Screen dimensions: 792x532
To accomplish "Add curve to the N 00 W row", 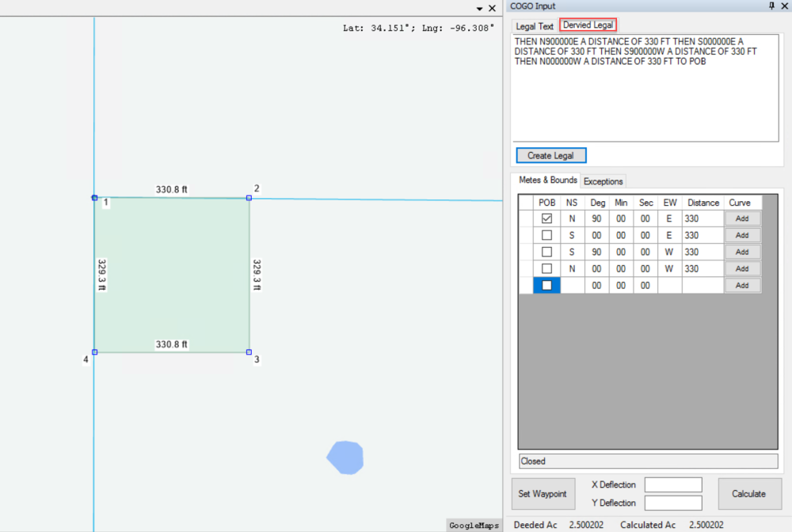I will point(742,268).
